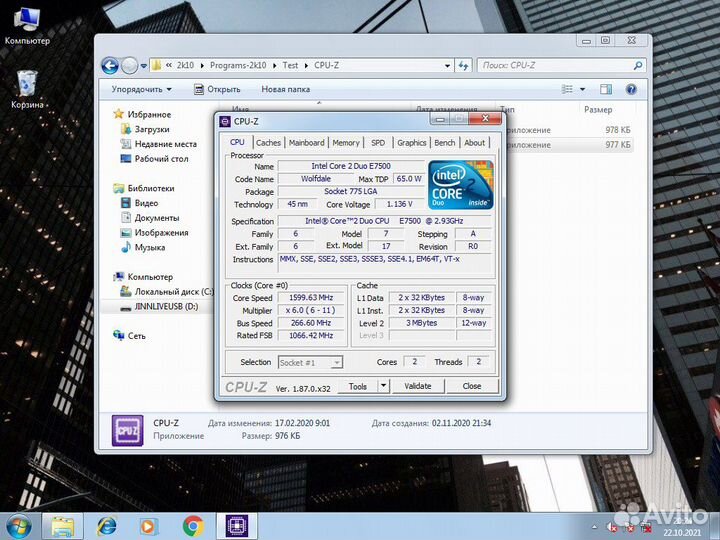Select Недавние места in the navigation pane
Viewport: 720px width, 540px height.
[x=159, y=144]
